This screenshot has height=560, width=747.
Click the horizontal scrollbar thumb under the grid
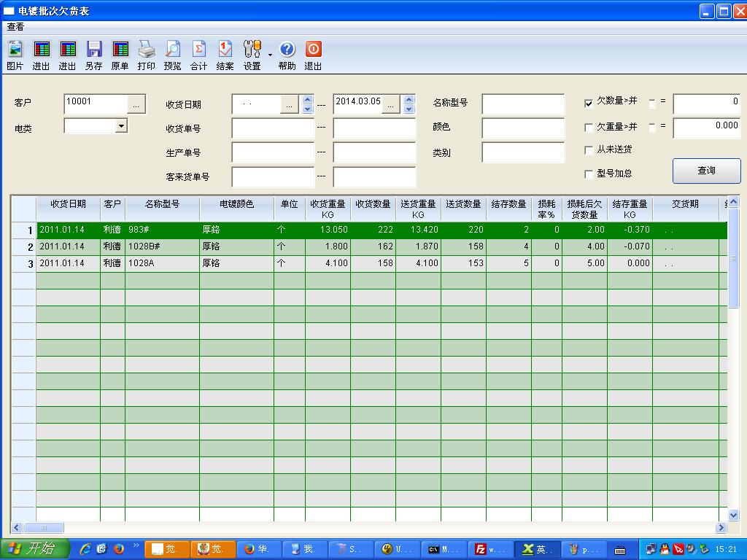(43, 528)
